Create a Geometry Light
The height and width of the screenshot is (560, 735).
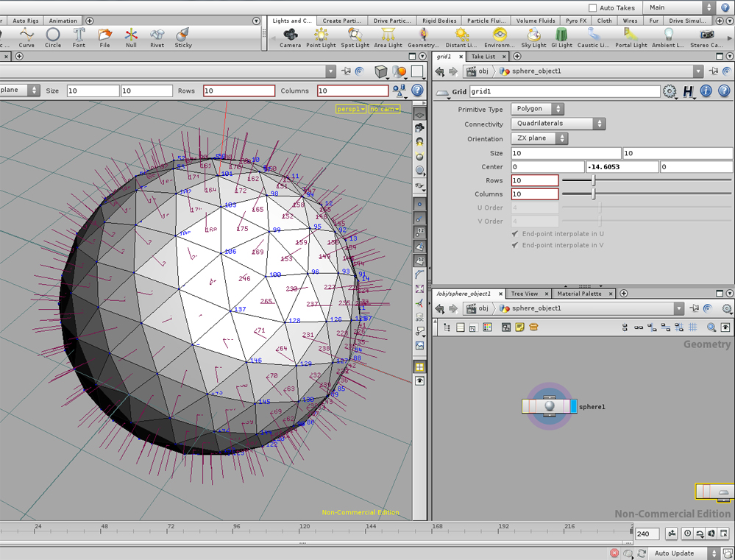point(423,38)
